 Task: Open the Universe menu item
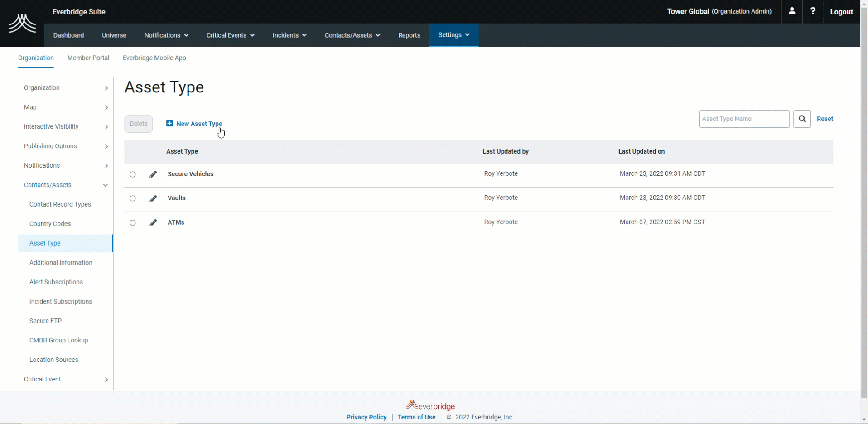click(x=114, y=35)
